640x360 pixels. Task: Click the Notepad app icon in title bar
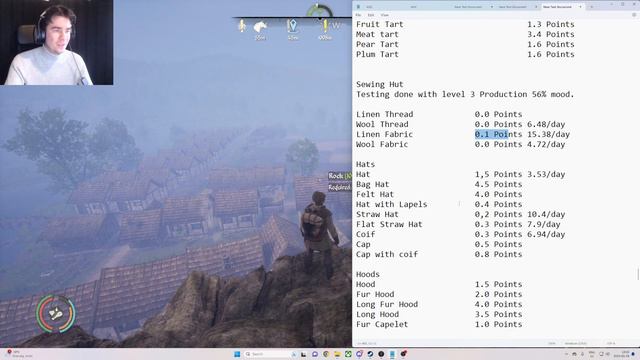click(x=358, y=7)
